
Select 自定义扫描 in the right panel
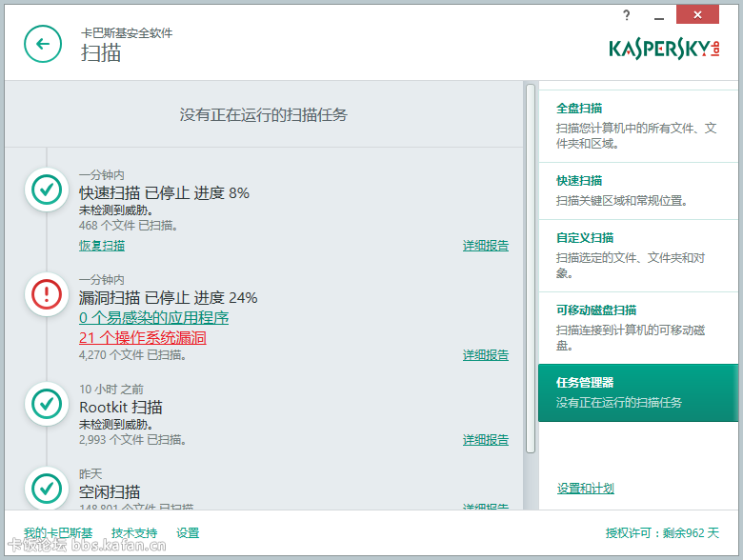click(x=638, y=256)
